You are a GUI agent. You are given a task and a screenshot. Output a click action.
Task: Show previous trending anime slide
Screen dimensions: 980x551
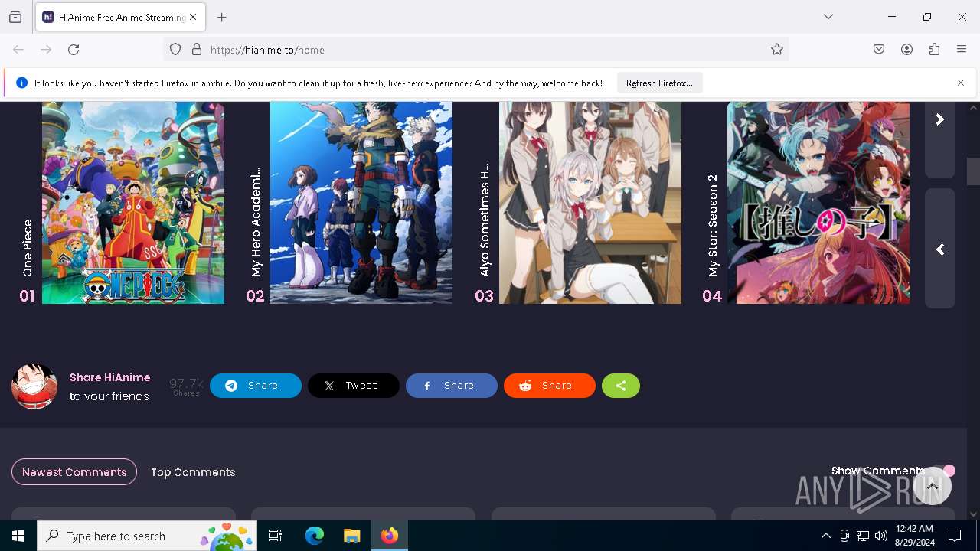pyautogui.click(x=940, y=249)
